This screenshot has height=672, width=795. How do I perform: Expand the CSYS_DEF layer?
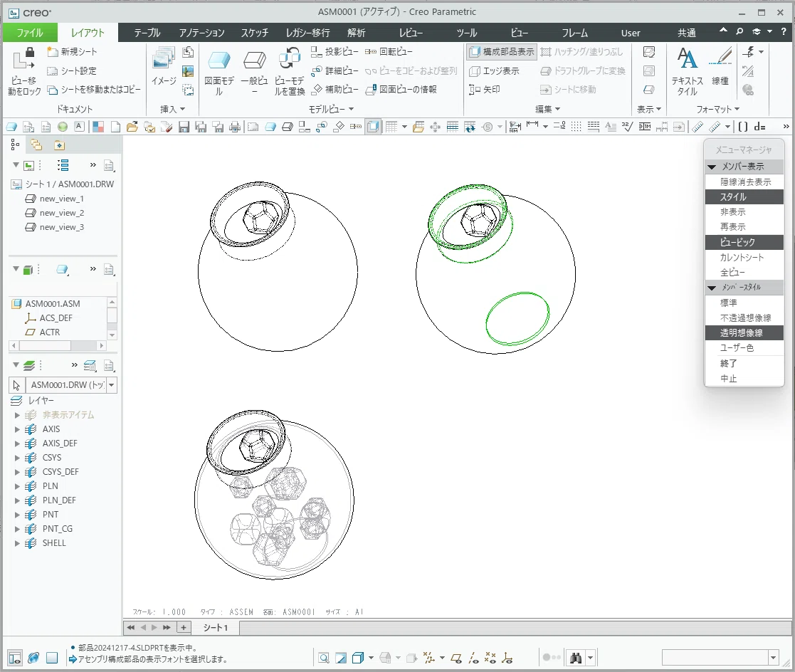tap(17, 472)
